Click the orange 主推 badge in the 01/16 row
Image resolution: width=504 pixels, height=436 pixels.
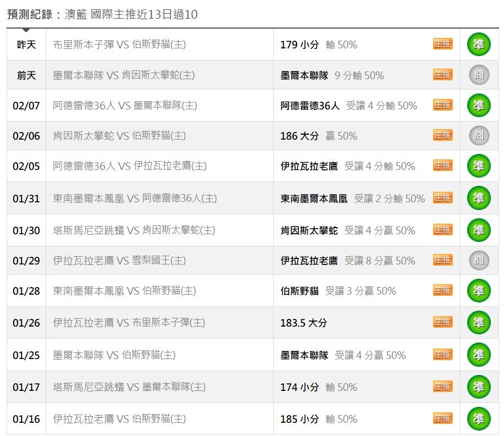click(x=443, y=418)
